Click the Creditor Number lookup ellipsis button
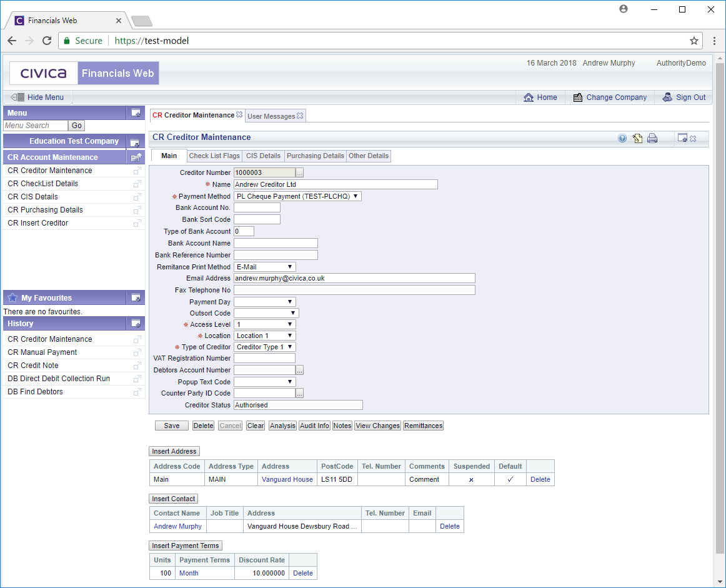The height and width of the screenshot is (588, 726). tap(300, 172)
